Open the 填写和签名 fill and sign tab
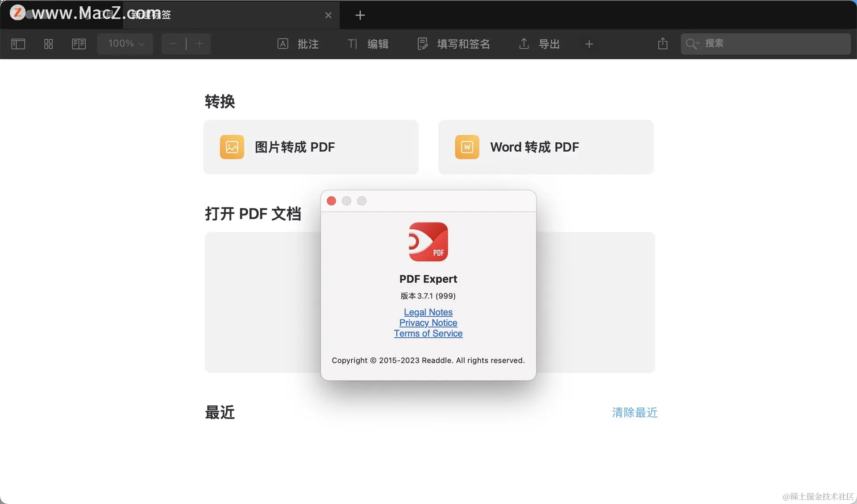Viewport: 857px width, 504px height. pos(453,44)
